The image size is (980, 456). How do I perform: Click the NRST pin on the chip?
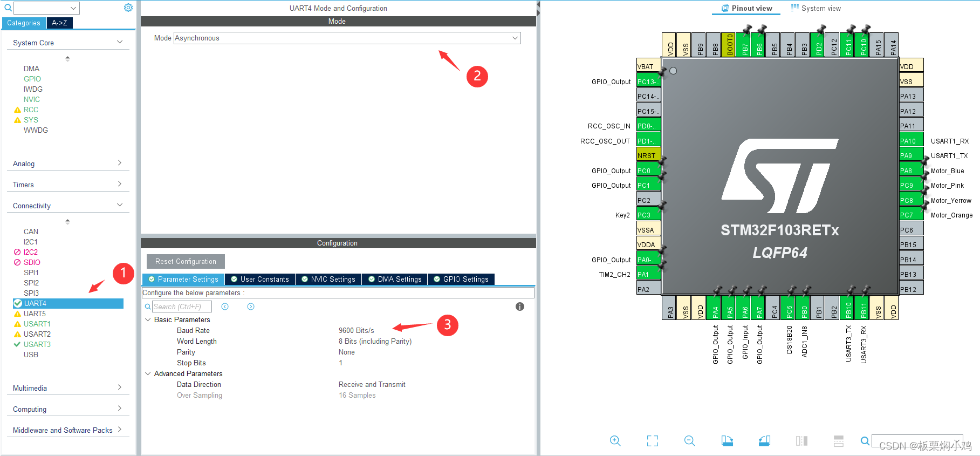[648, 155]
